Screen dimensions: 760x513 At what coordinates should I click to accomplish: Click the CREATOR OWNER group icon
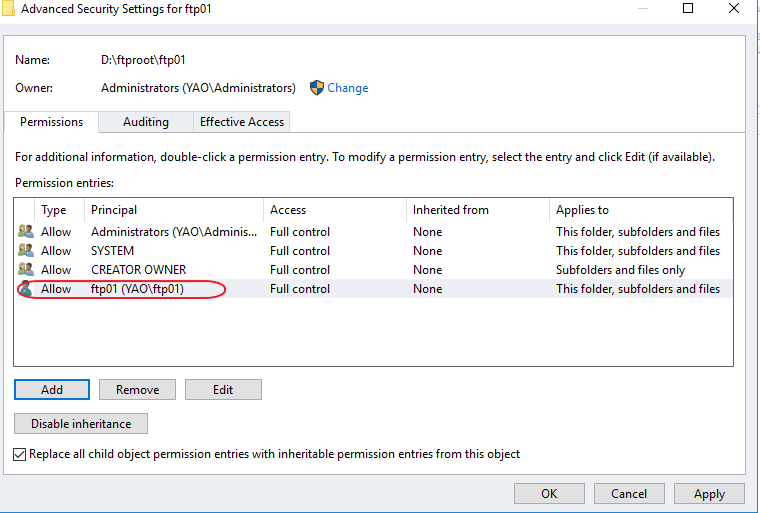[x=25, y=270]
